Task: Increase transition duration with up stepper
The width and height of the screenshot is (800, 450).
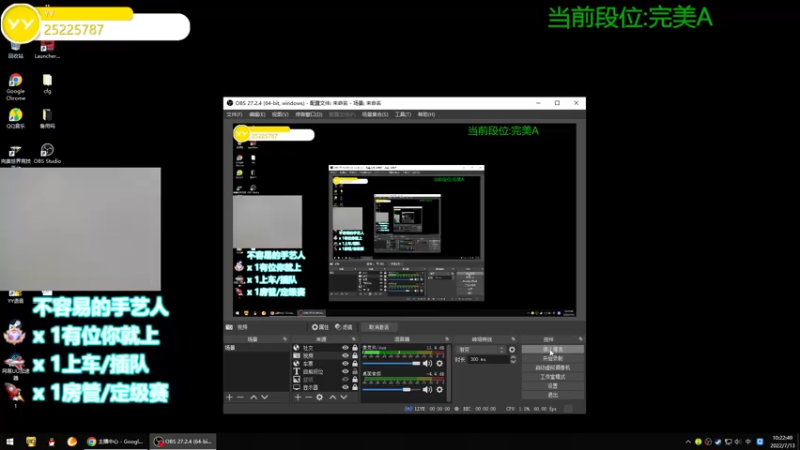Action: tap(513, 357)
